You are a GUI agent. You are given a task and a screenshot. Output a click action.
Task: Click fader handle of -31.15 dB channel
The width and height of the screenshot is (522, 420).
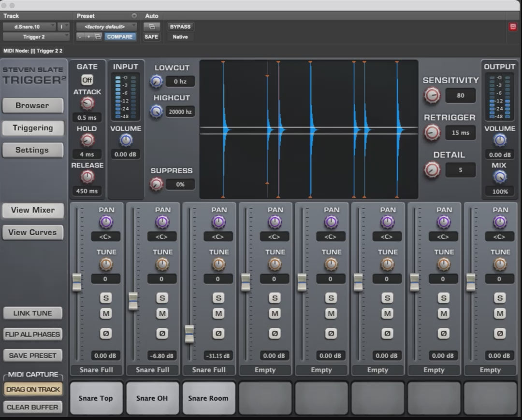pos(189,334)
